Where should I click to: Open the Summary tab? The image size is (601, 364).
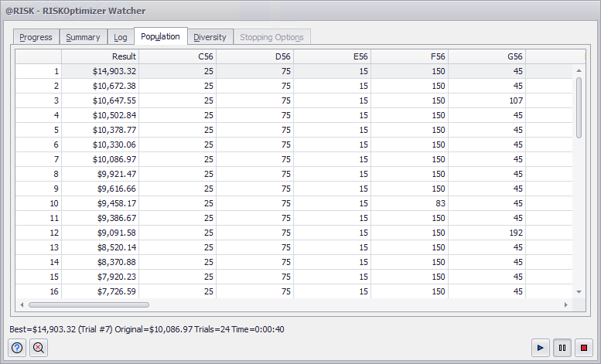click(83, 37)
